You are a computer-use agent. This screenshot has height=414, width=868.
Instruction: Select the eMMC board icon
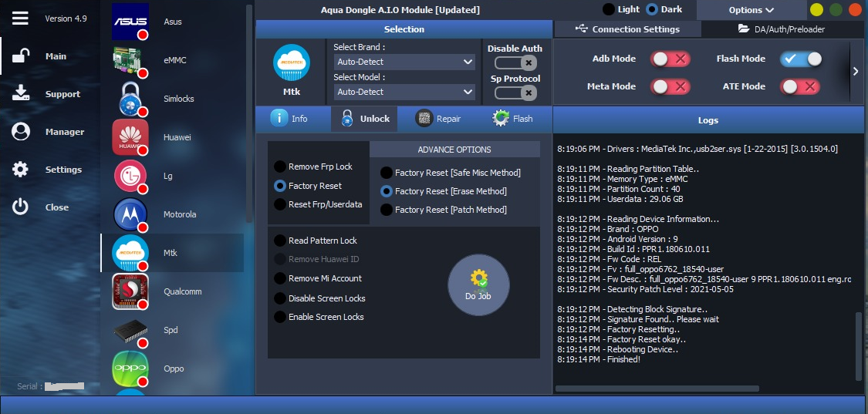coord(130,60)
